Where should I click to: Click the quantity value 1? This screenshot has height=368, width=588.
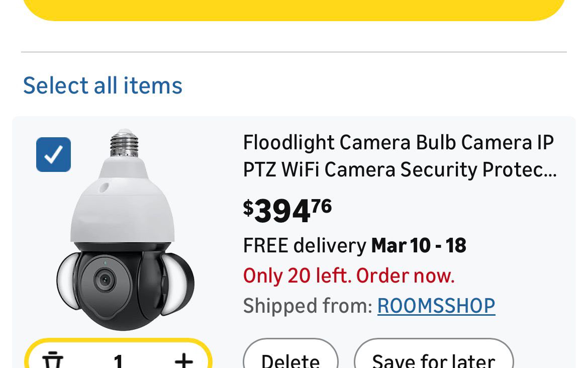119,360
